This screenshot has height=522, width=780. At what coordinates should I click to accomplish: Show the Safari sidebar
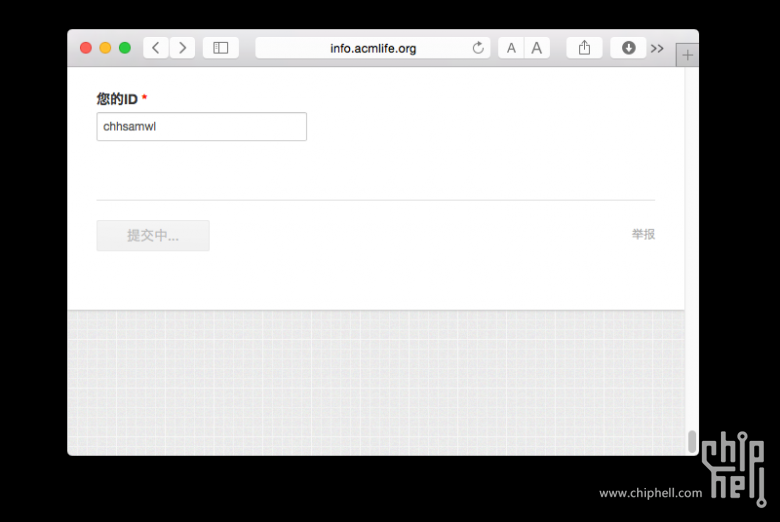(221, 48)
